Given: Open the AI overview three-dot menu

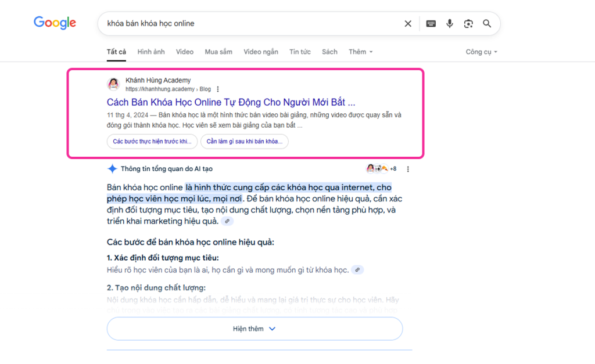Looking at the screenshot, I should pos(408,169).
